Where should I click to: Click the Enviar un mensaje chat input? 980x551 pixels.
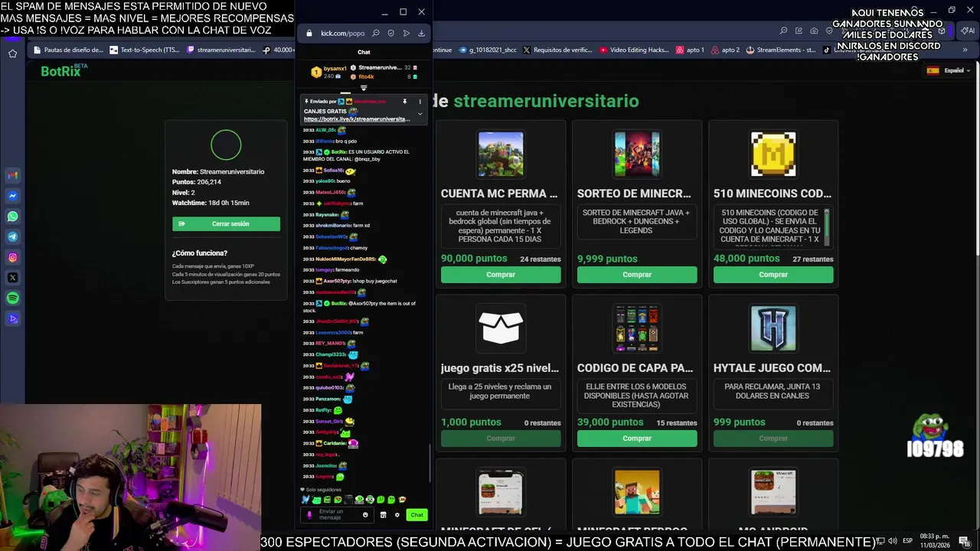[x=338, y=515]
